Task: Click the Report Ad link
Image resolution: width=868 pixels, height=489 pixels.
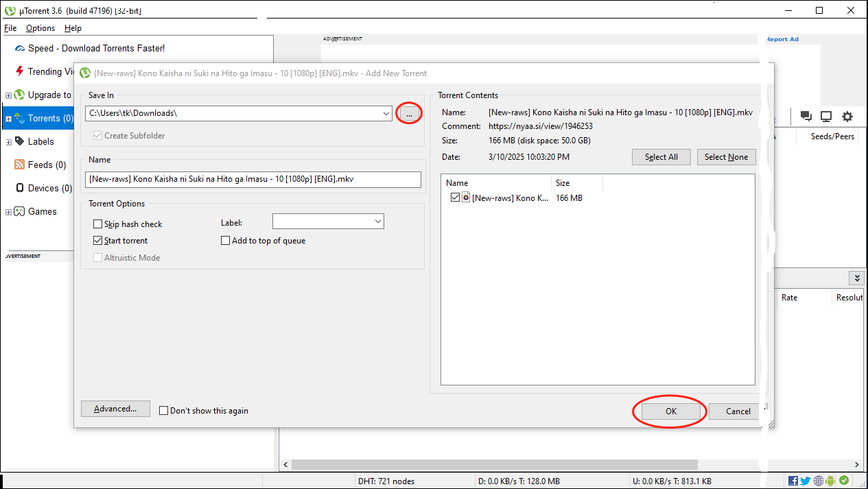Action: [782, 39]
